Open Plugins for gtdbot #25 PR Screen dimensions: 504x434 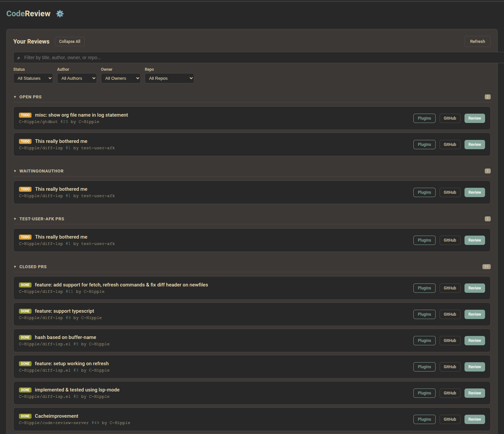424,118
